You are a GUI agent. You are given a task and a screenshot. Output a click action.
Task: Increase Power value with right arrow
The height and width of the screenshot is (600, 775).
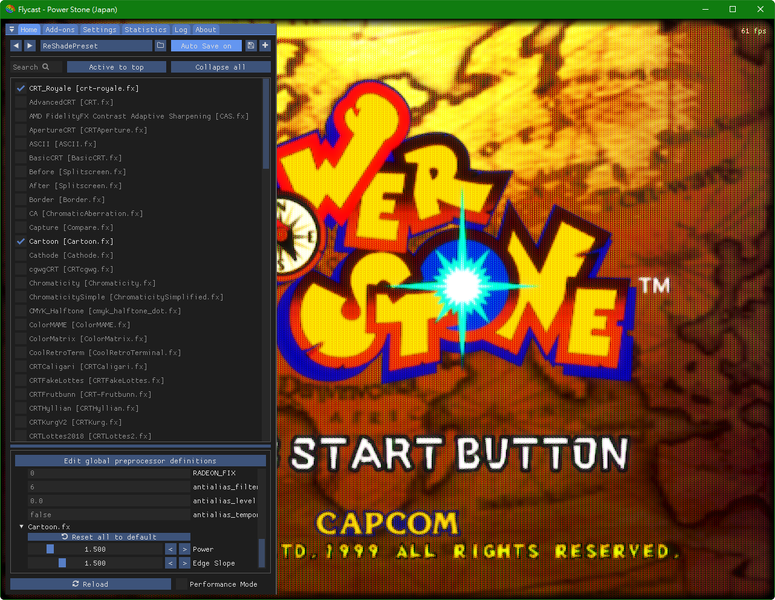[184, 549]
